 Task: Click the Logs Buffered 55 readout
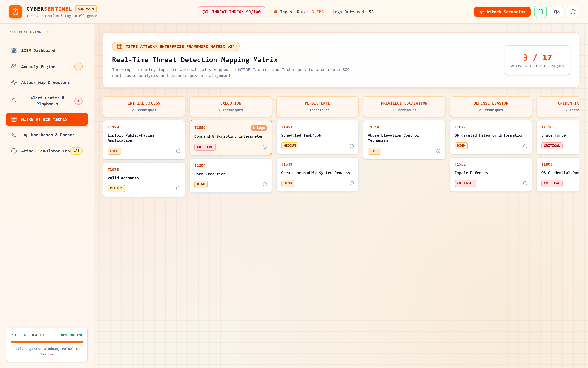353,12
